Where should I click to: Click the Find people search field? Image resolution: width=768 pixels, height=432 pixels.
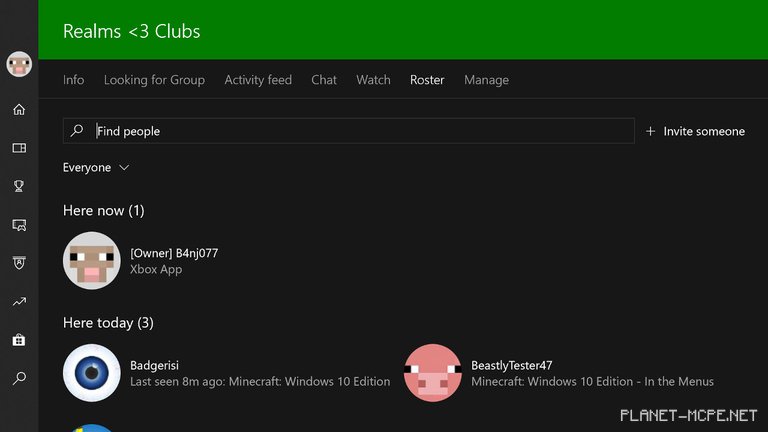pos(360,131)
